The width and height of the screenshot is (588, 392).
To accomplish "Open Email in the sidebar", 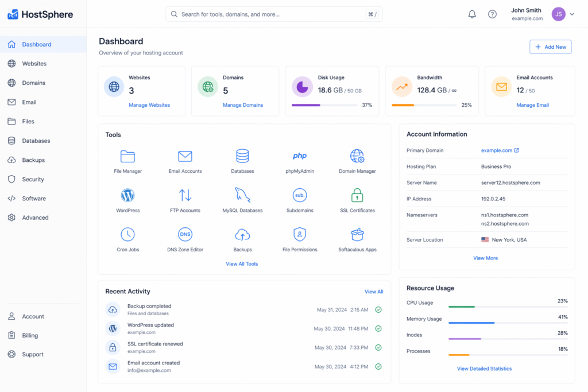I will [x=43, y=102].
